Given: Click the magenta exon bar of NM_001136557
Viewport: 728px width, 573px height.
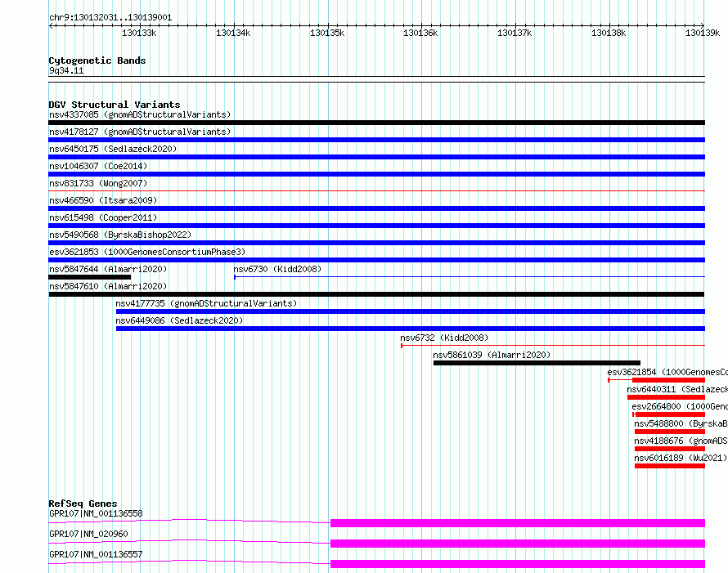Looking at the screenshot, I should 518,564.
